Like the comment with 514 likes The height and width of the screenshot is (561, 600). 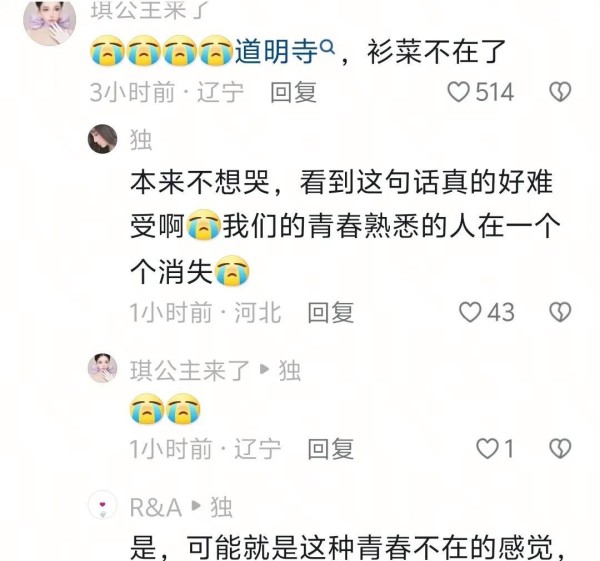tap(458, 92)
